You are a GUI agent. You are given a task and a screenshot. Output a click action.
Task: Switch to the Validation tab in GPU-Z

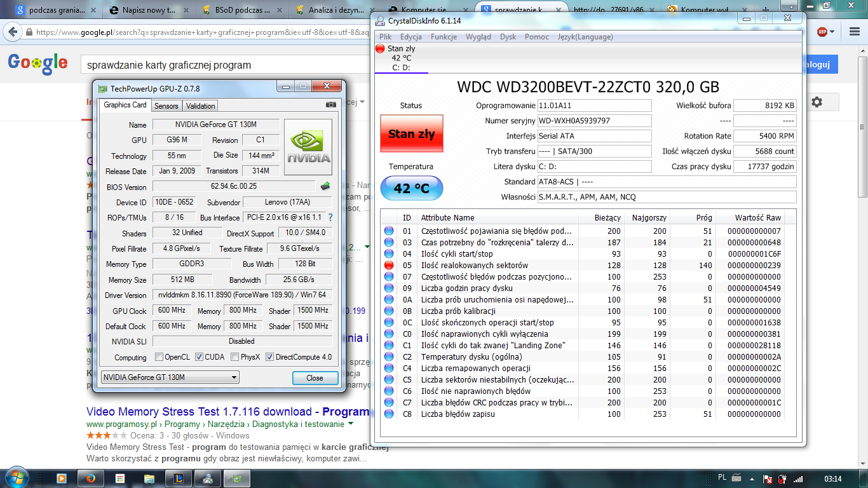pyautogui.click(x=201, y=106)
